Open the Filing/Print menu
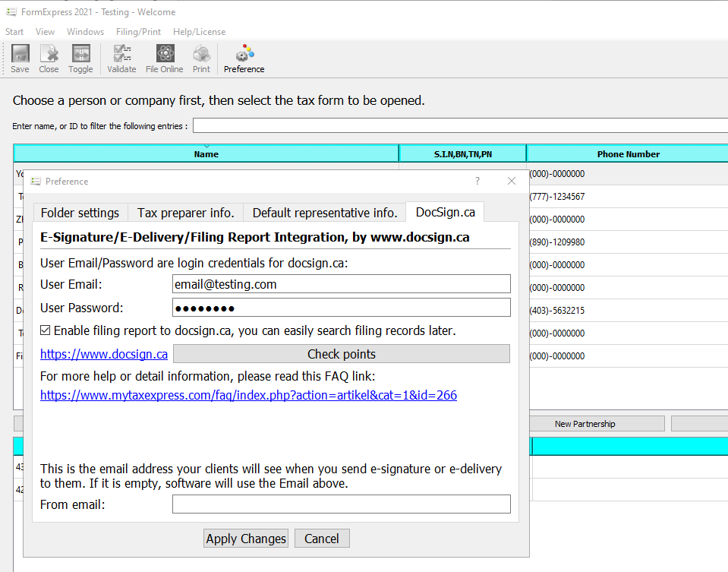 click(x=138, y=32)
